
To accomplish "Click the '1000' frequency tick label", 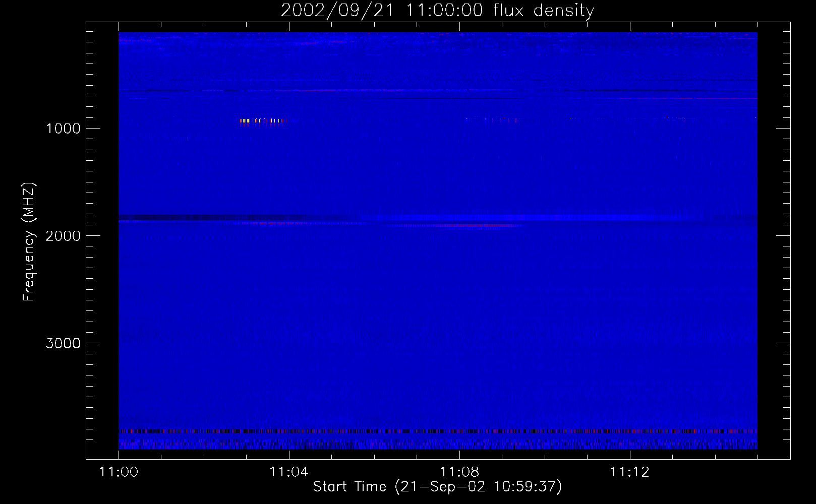I will click(x=63, y=129).
